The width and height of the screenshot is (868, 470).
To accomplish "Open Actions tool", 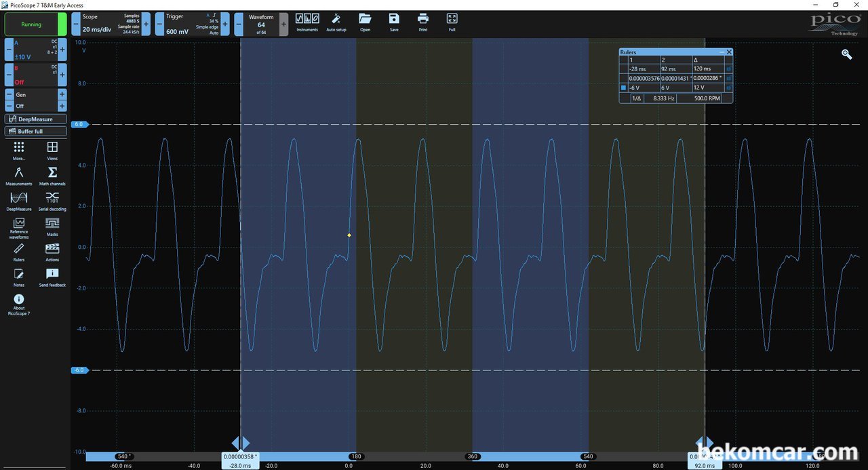I will tap(52, 252).
